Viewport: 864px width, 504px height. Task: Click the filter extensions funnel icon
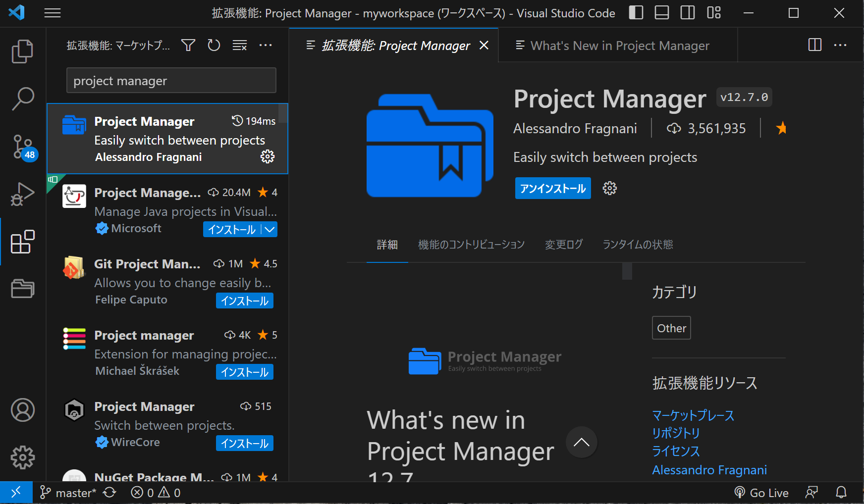coord(188,46)
